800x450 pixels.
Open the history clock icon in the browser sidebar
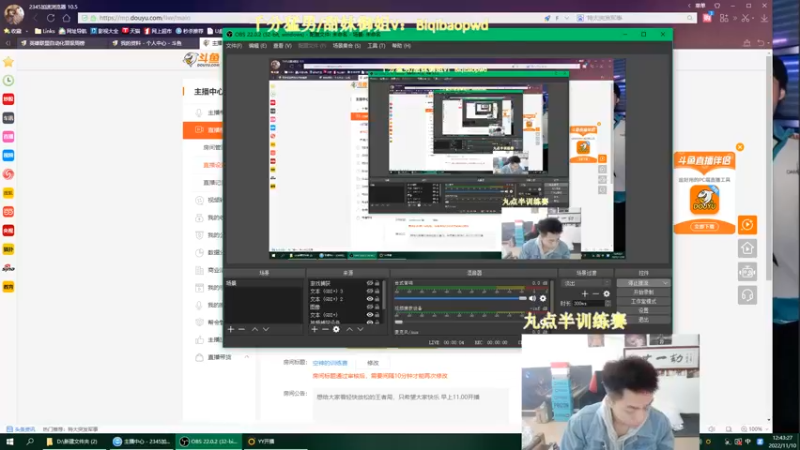(x=8, y=81)
